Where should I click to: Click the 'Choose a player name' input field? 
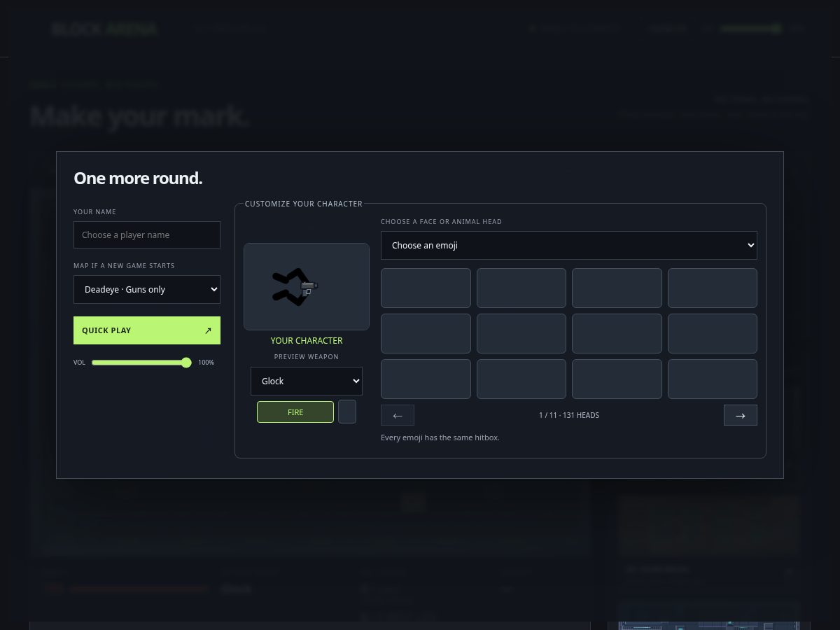tap(147, 234)
